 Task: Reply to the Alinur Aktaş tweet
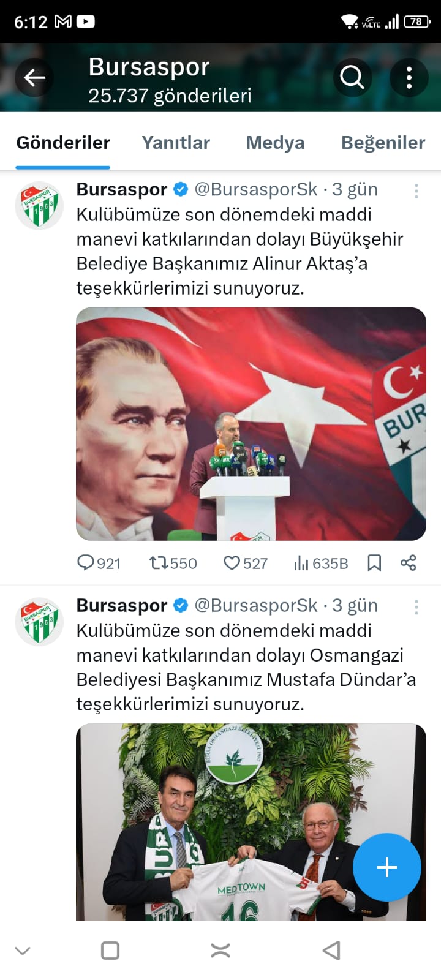(x=98, y=563)
